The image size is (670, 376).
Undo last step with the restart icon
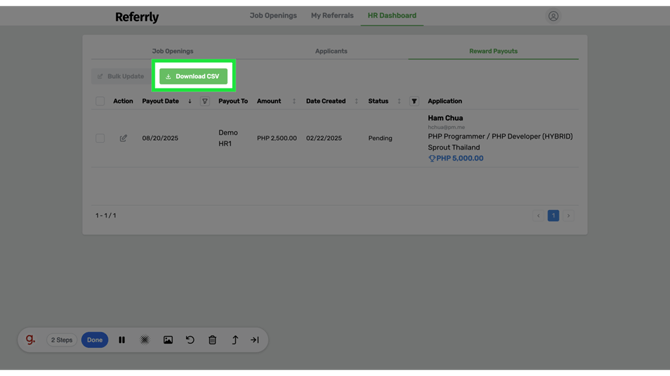(x=190, y=340)
